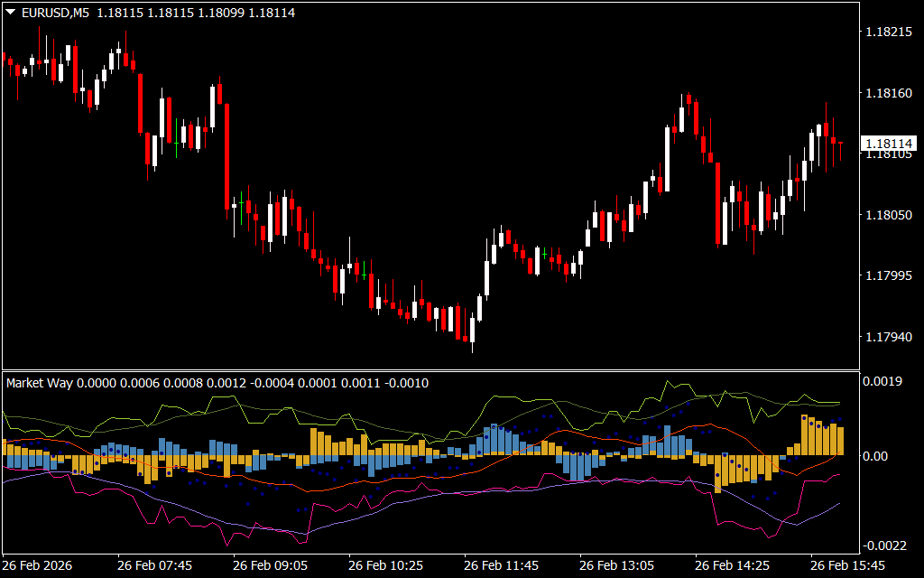Click the 26 Feb 11:45 time label
The image size is (924, 578).
tap(501, 565)
